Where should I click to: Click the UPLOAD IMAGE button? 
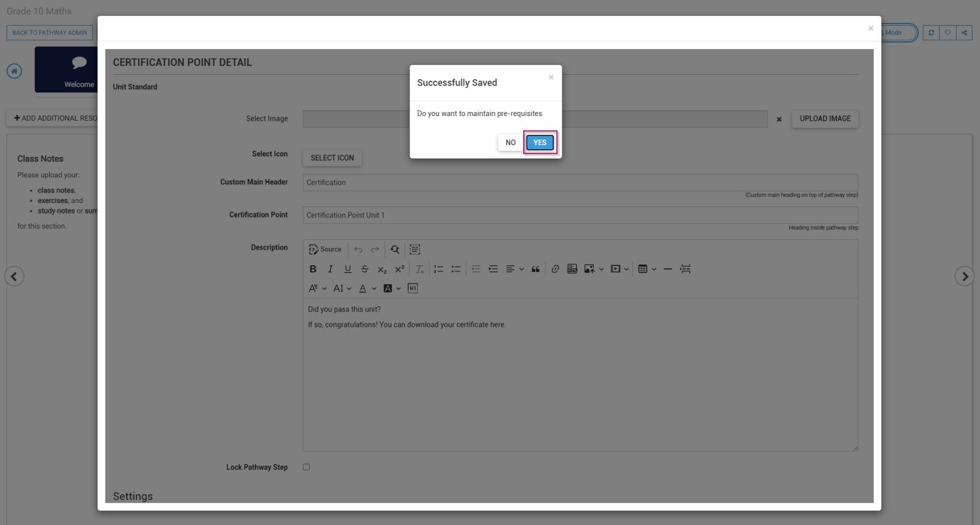825,118
